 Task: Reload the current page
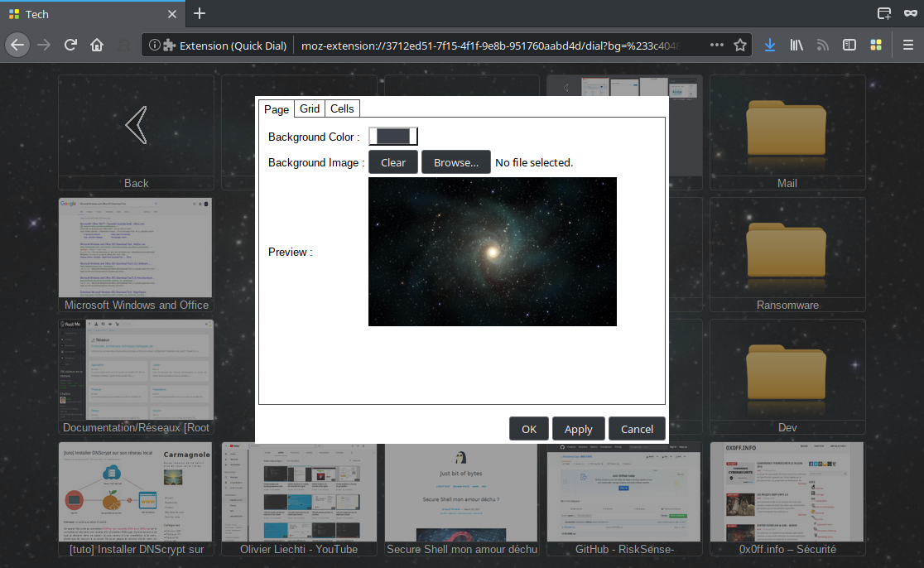coord(71,45)
